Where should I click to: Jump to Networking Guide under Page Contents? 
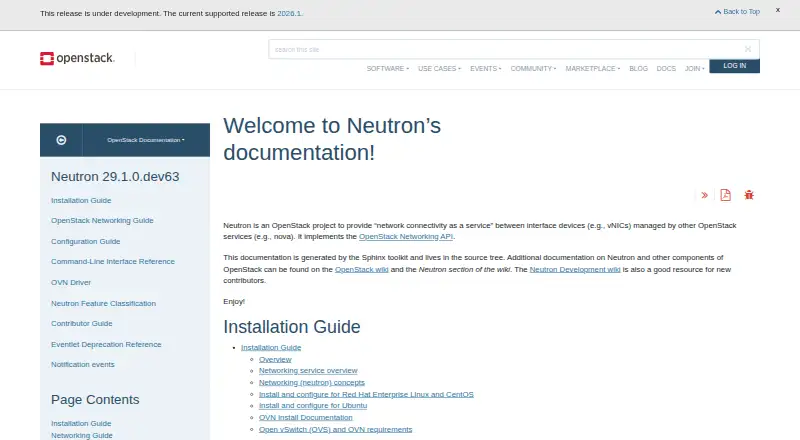pos(82,435)
